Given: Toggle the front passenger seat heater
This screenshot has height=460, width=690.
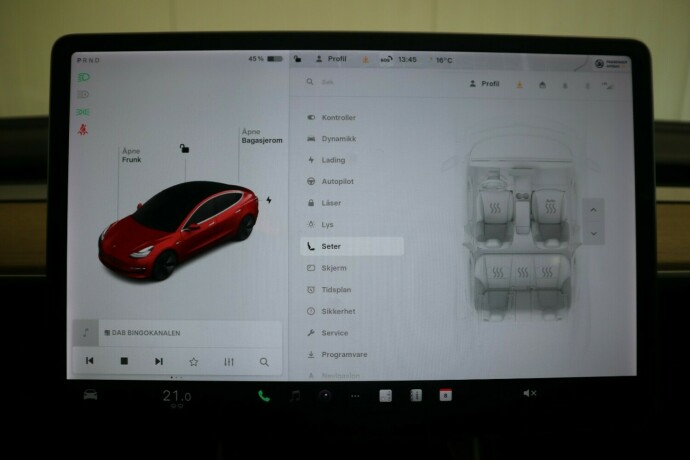Looking at the screenshot, I should [548, 209].
